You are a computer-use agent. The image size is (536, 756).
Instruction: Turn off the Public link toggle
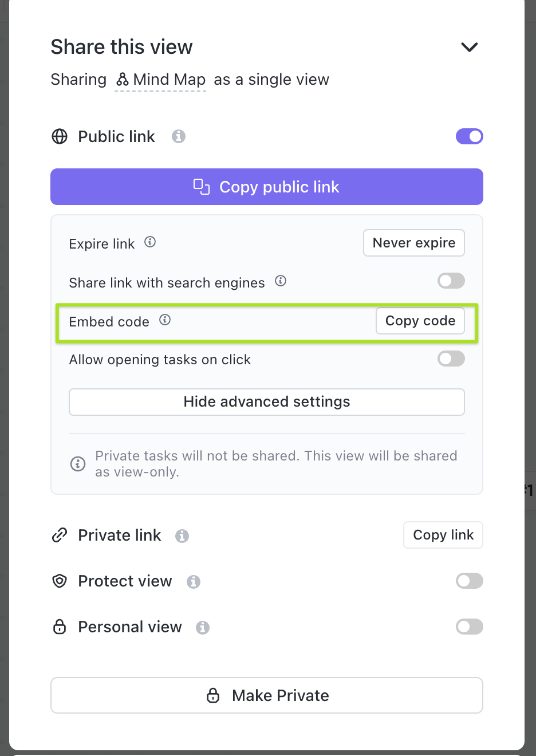[x=470, y=136]
